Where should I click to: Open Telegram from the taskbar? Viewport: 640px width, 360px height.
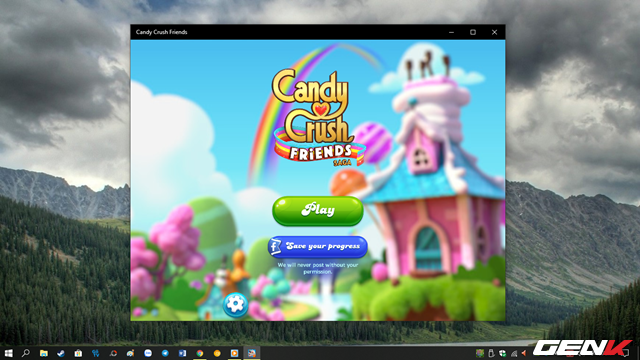[x=165, y=353]
